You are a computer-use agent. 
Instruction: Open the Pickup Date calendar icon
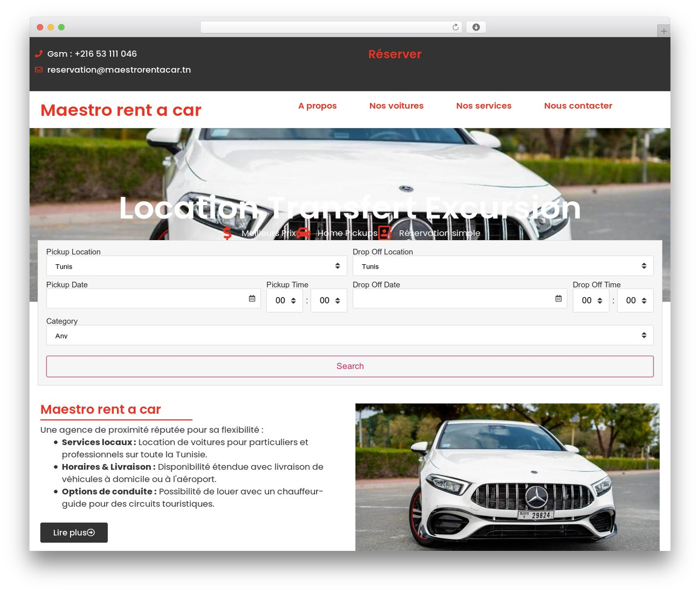pos(252,299)
